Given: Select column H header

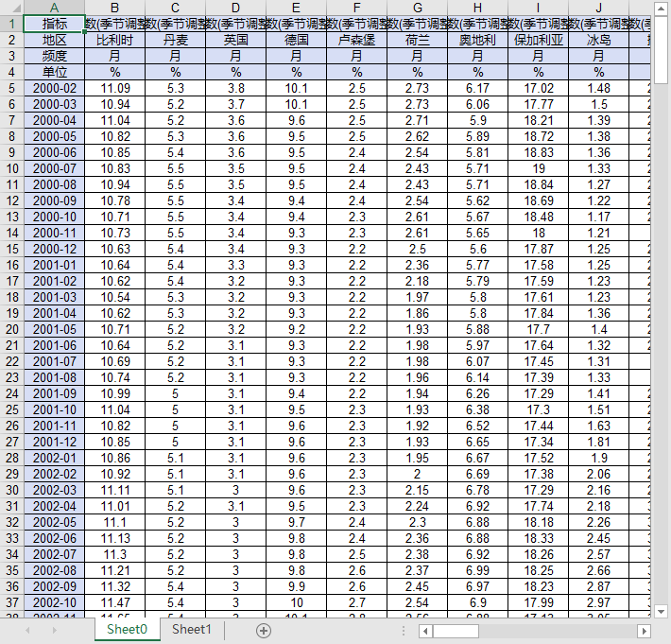Looking at the screenshot, I should click(477, 8).
